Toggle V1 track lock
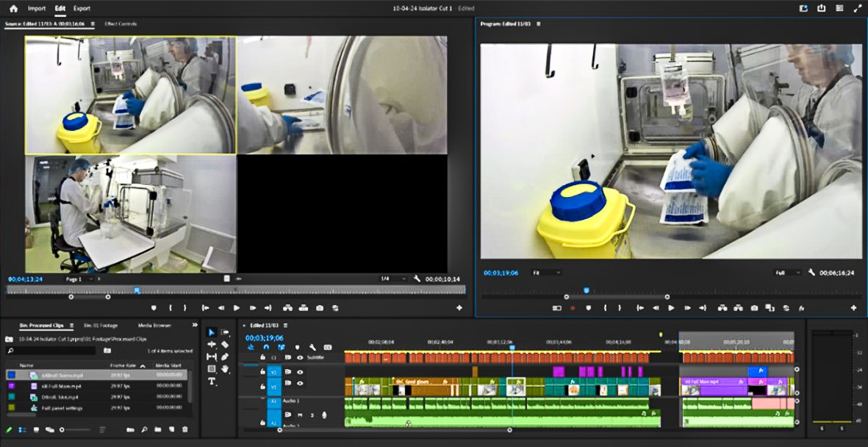The height and width of the screenshot is (447, 868). [x=262, y=385]
